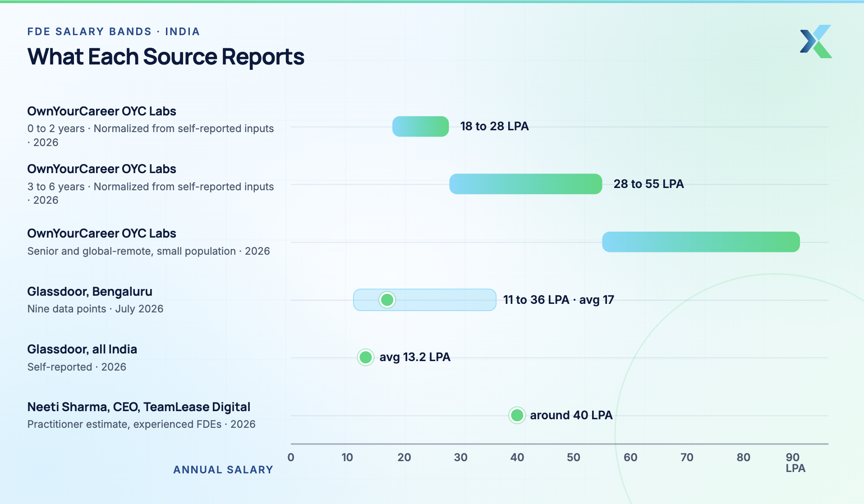This screenshot has width=864, height=504.
Task: Click 'OwnYourCareer OYC Labs' above '0 to 2 years'
Action: [x=102, y=111]
